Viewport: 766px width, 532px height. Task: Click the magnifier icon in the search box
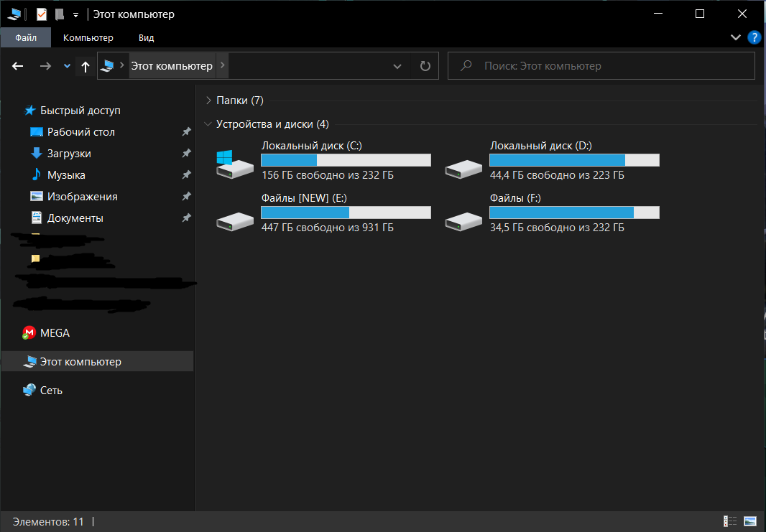coord(466,65)
